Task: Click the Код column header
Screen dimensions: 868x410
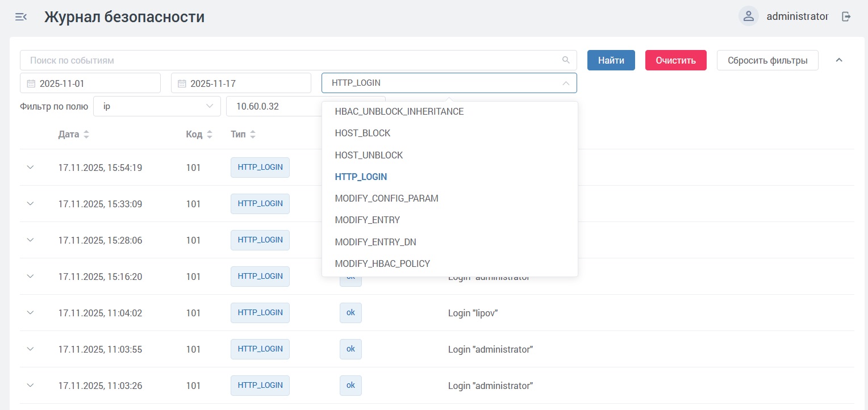Action: tap(194, 135)
